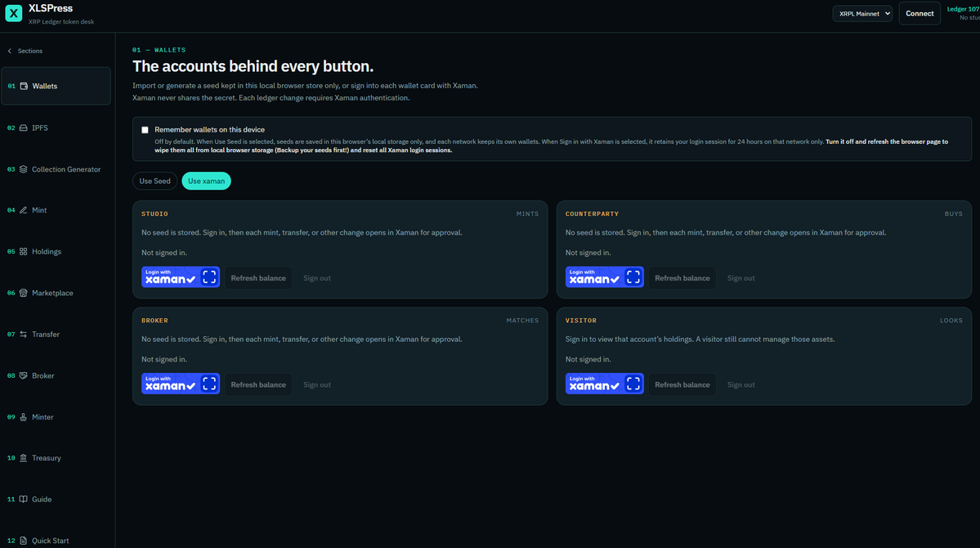Select the Use xaman mode

pyautogui.click(x=206, y=181)
